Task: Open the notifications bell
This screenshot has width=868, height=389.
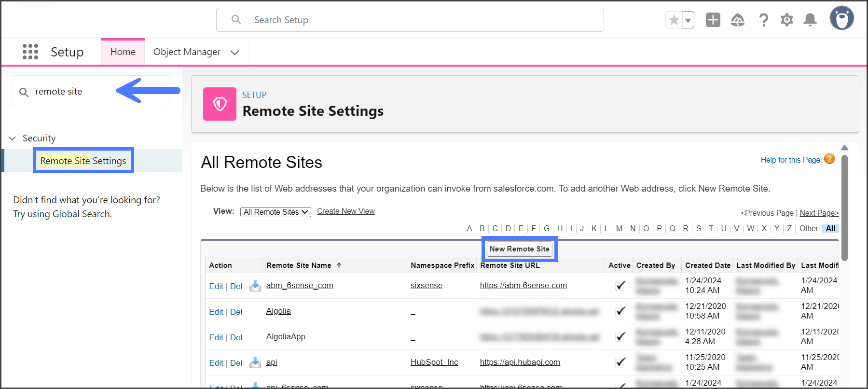Action: (x=810, y=20)
